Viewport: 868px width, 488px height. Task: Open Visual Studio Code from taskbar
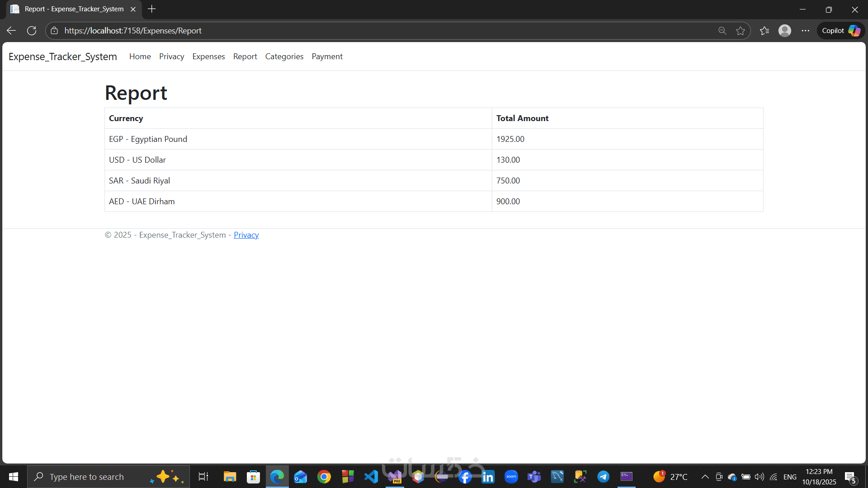pyautogui.click(x=371, y=477)
